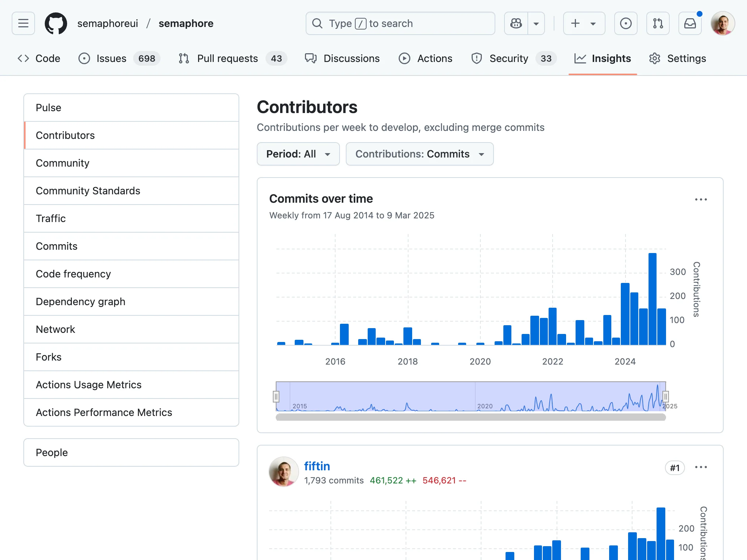747x560 pixels.
Task: Open the user profile avatar menu
Action: pyautogui.click(x=723, y=23)
